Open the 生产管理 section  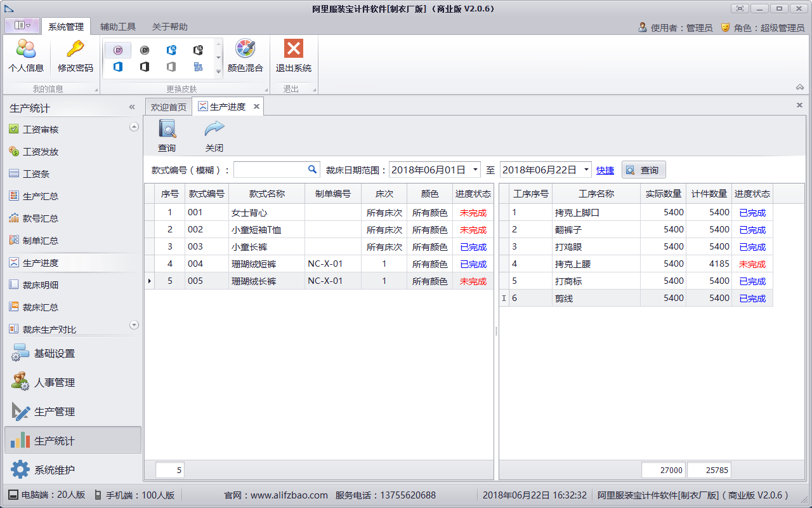(x=54, y=411)
